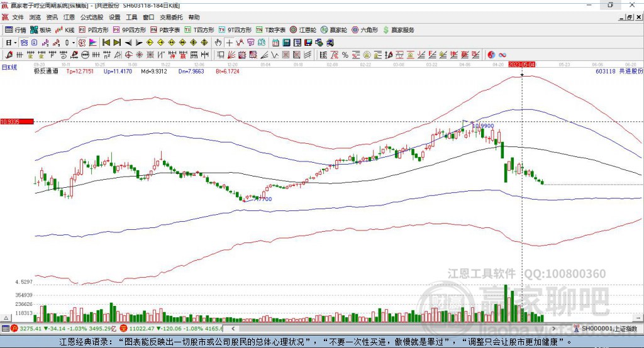Open the calculator icon
This screenshot has height=348, width=644.
point(287,43)
